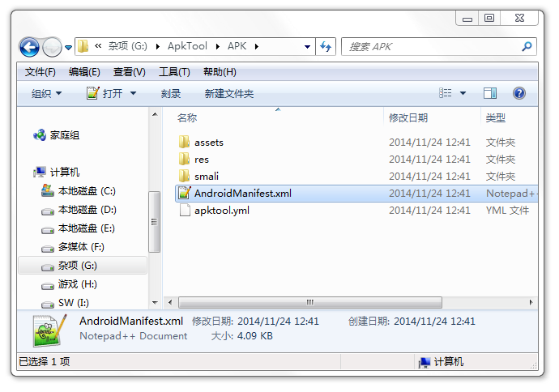
Task: Click the search magnifier icon
Action: click(x=527, y=47)
